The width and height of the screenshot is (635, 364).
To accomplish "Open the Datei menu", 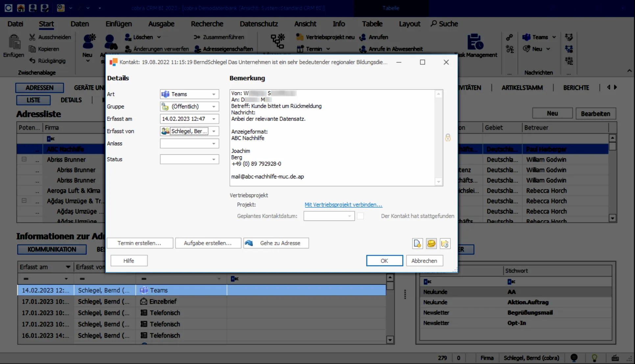I will click(x=15, y=24).
